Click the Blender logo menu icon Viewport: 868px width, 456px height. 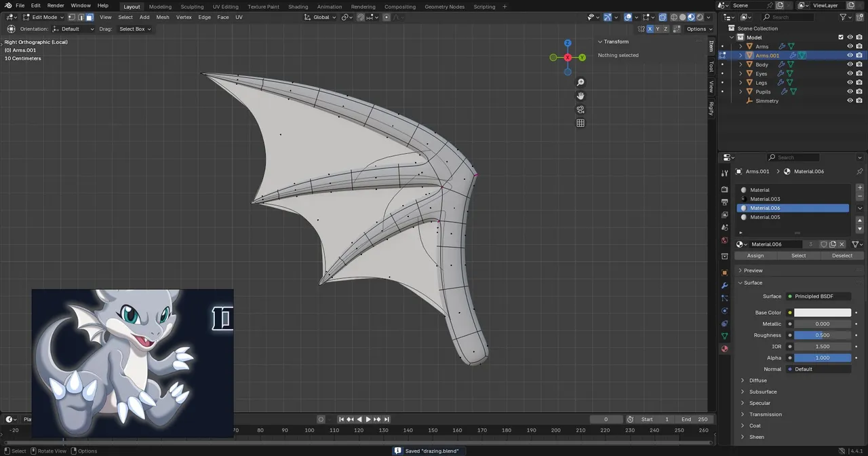tap(7, 5)
